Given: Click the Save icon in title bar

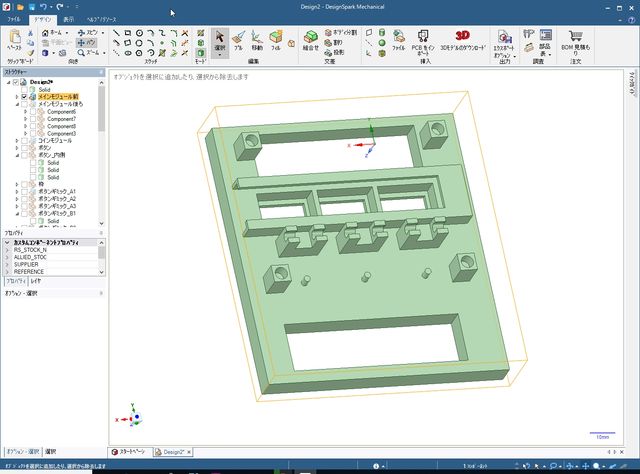Looking at the screenshot, I should pyautogui.click(x=32, y=7).
